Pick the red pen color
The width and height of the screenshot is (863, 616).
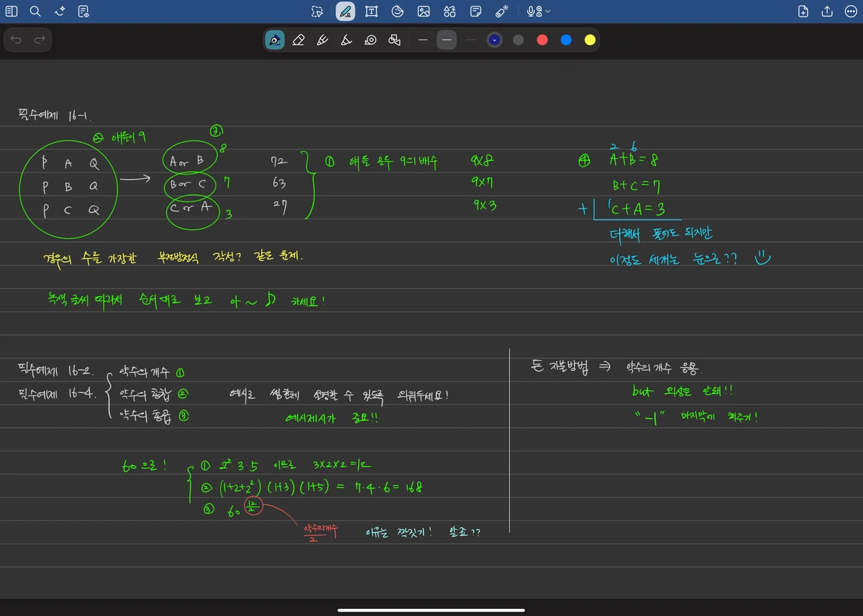[542, 40]
